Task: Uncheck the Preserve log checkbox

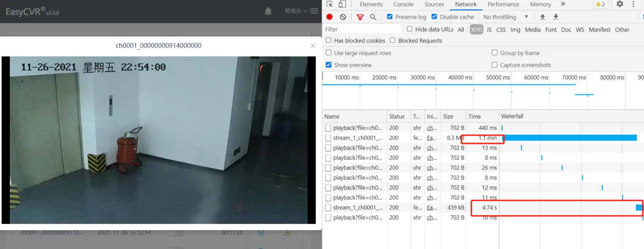Action: point(390,17)
